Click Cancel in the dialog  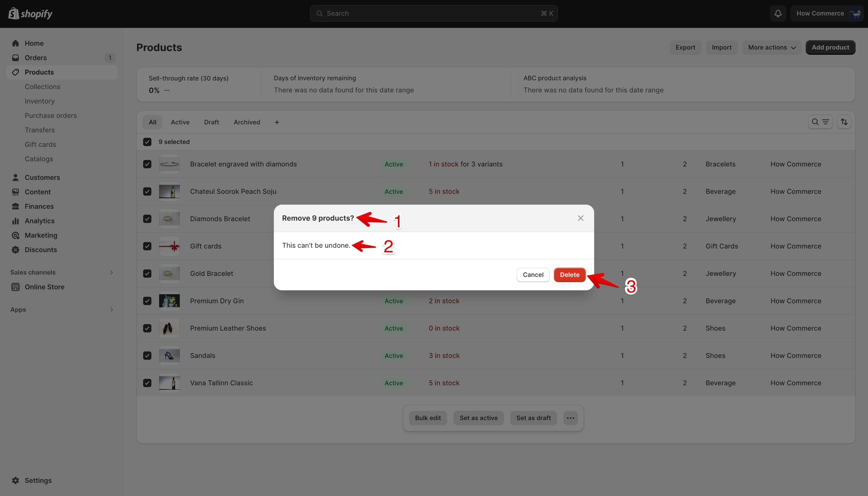click(x=533, y=275)
